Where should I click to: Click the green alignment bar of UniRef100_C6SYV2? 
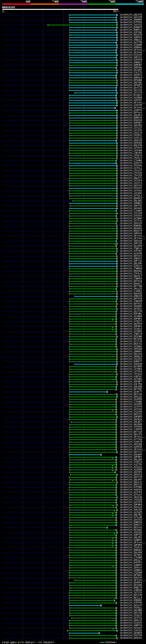coord(83,25)
